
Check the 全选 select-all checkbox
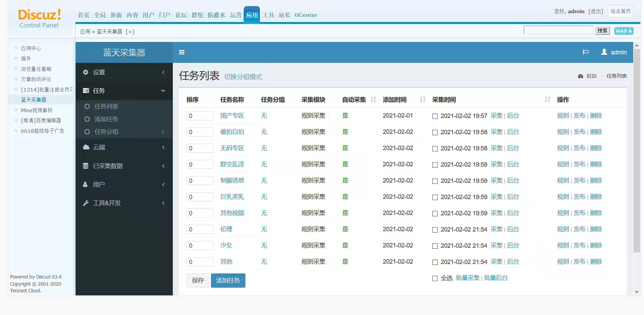[435, 278]
